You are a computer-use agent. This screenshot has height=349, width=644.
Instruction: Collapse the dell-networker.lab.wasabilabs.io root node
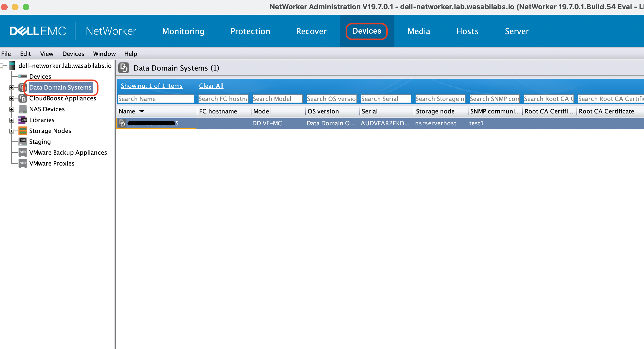click(x=2, y=66)
